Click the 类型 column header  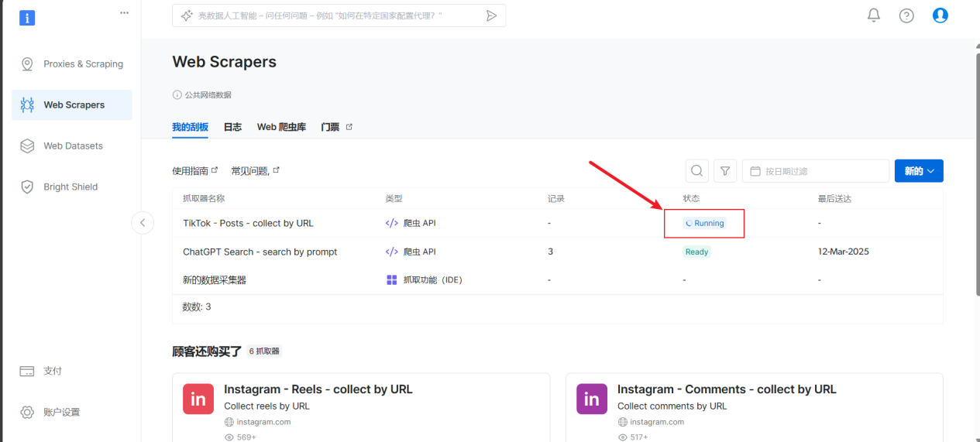pos(394,198)
